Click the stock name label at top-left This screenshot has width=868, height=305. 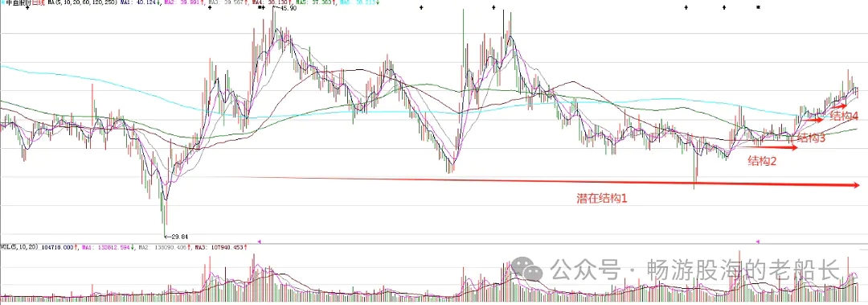[x=18, y=2]
